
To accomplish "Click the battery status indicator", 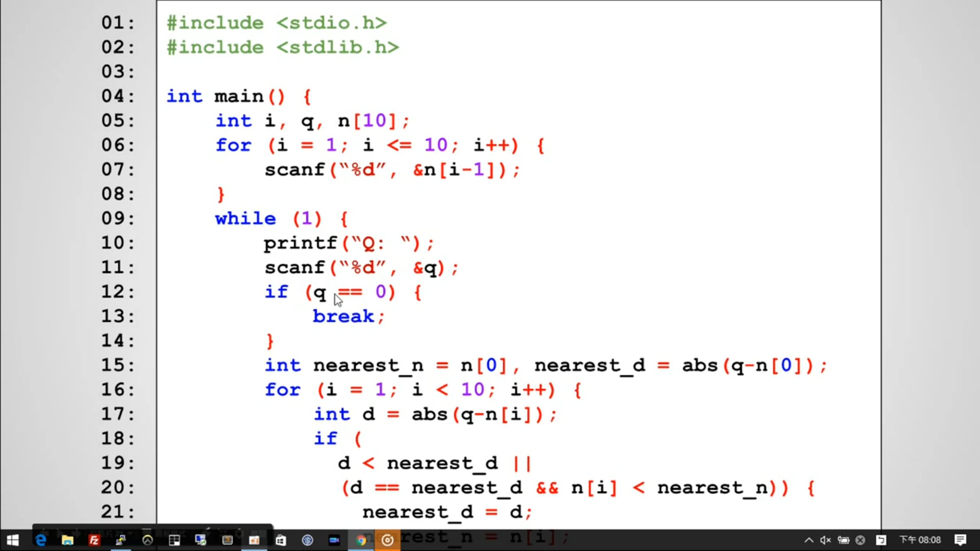I will (843, 540).
